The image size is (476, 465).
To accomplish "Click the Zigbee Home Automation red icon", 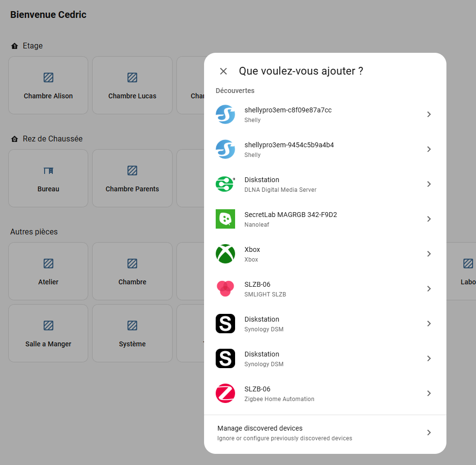I will (225, 393).
